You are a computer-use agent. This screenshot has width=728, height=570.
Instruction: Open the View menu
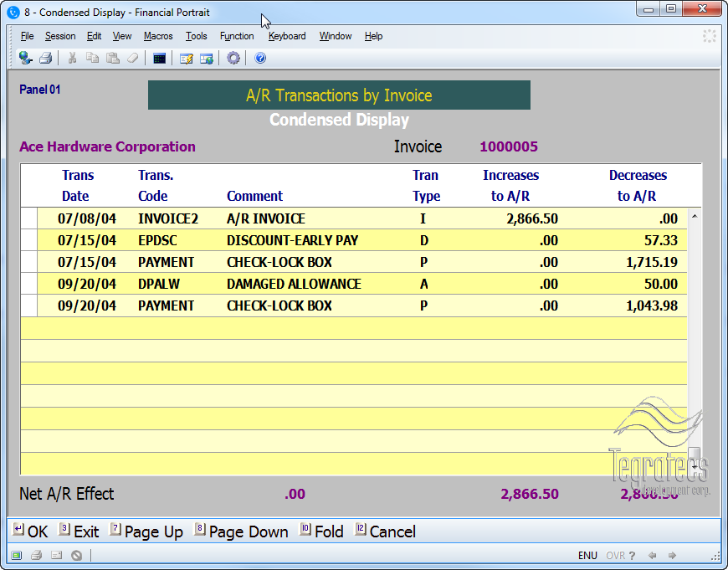tap(122, 36)
